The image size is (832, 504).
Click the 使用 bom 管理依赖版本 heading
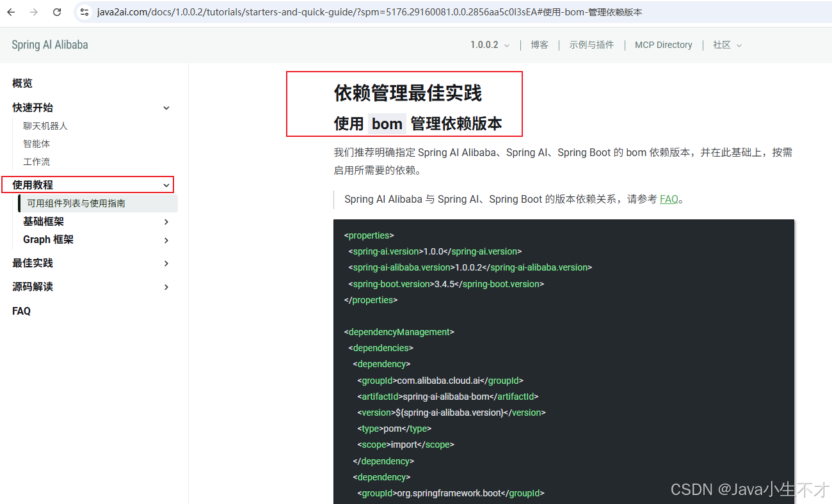[418, 123]
